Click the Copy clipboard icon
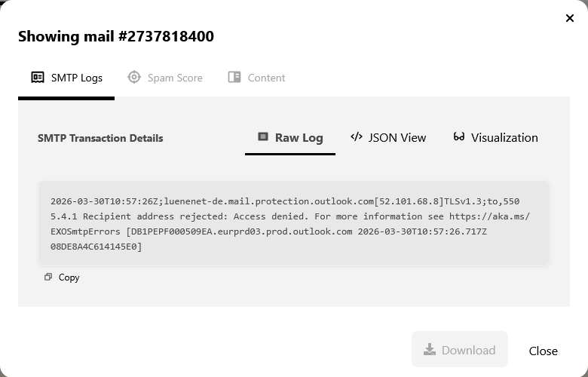This screenshot has height=377, width=588. click(x=48, y=277)
